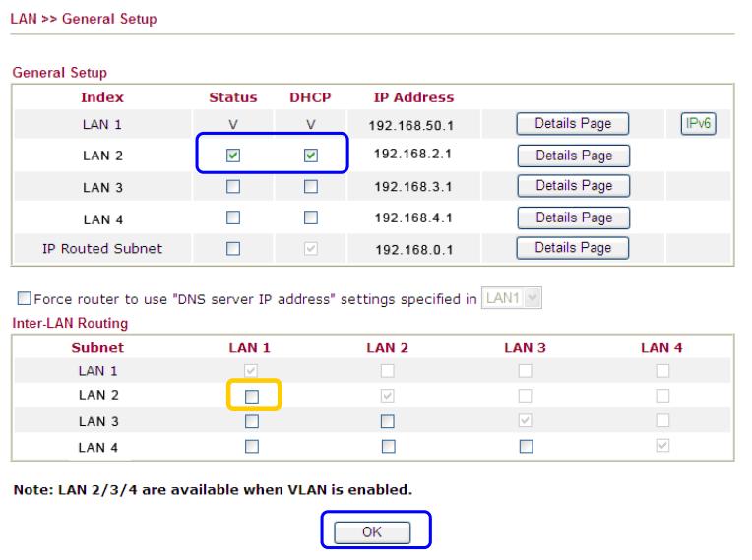Open Details Page for LAN 2
Screen dimensions: 752x560
coord(572,156)
